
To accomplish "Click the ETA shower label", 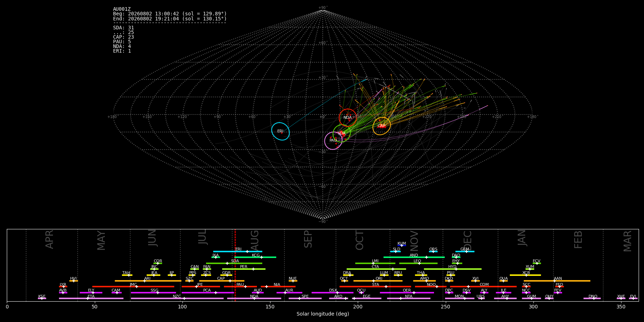I will [x=91, y=297].
